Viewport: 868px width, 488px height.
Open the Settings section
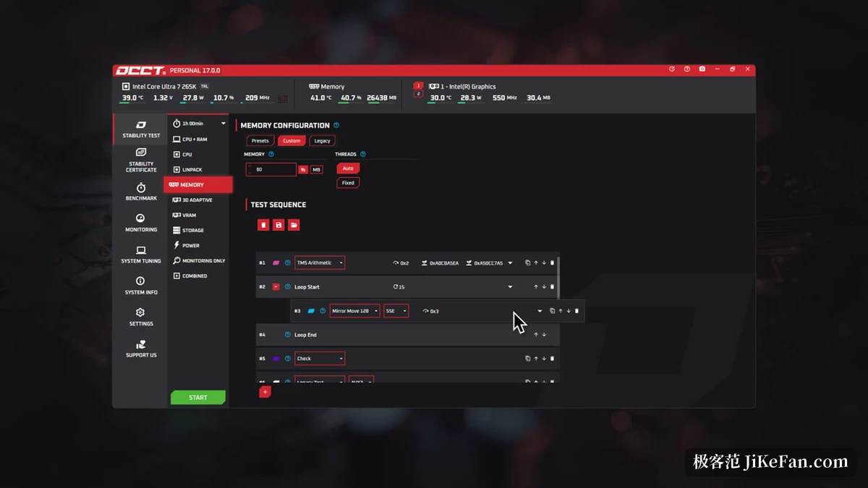click(141, 317)
